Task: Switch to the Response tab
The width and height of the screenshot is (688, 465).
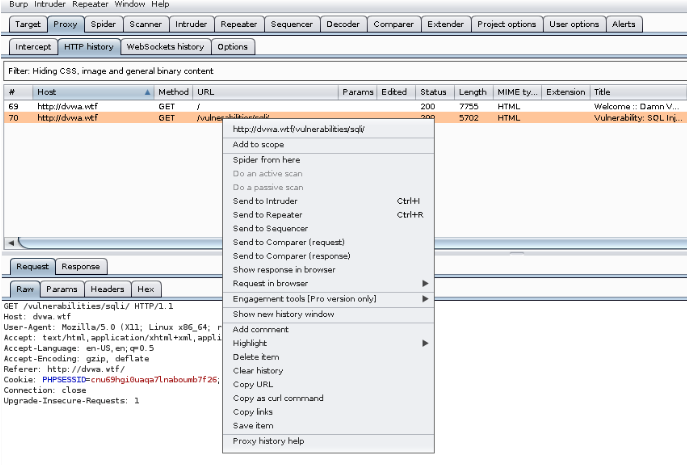Action: (81, 266)
